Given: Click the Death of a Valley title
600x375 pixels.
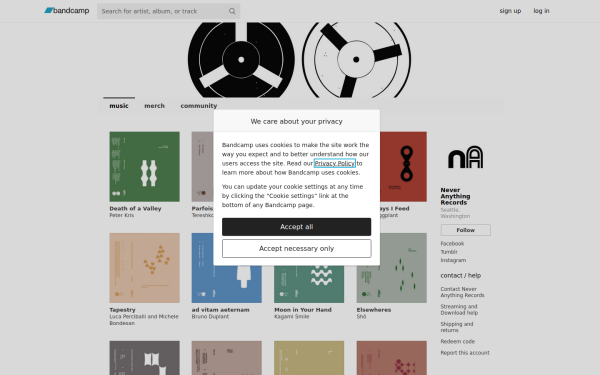Looking at the screenshot, I should [x=135, y=209].
